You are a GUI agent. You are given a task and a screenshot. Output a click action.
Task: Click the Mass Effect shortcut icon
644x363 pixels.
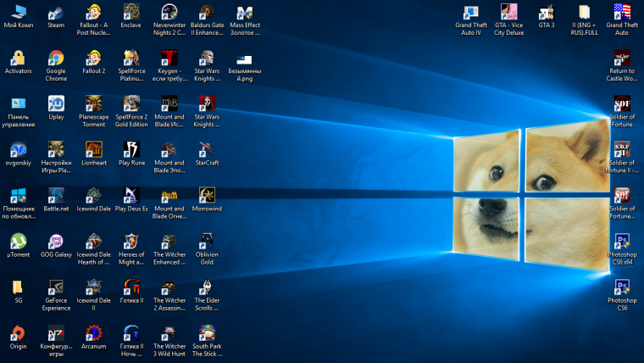click(245, 13)
